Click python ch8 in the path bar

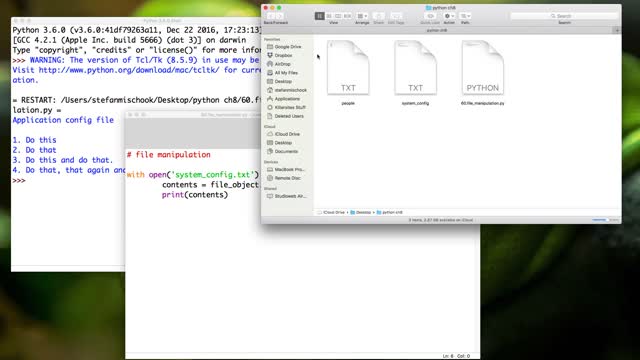coord(390,212)
